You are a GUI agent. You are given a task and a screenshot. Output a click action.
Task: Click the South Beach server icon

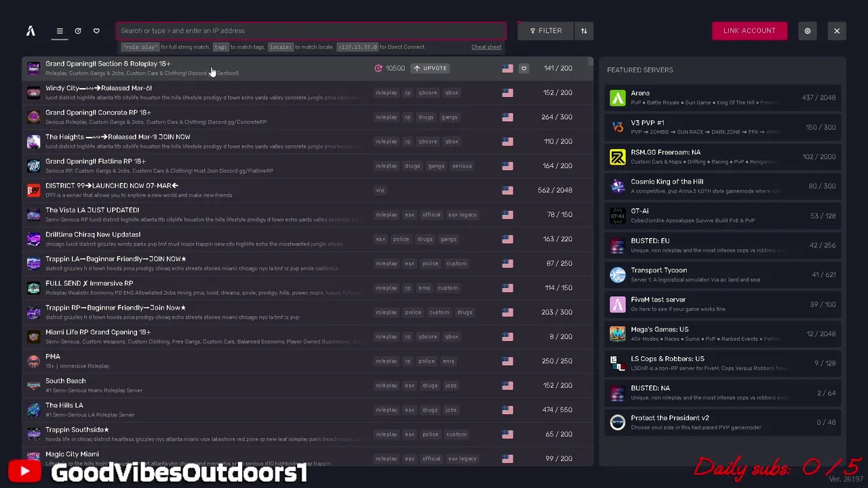33,385
